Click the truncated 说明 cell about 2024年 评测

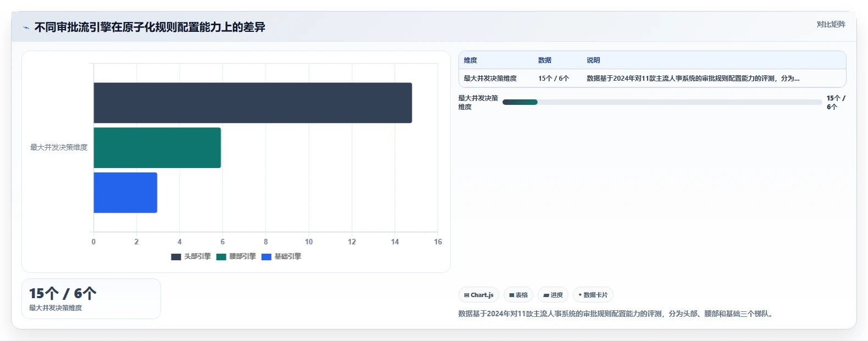pyautogui.click(x=693, y=79)
